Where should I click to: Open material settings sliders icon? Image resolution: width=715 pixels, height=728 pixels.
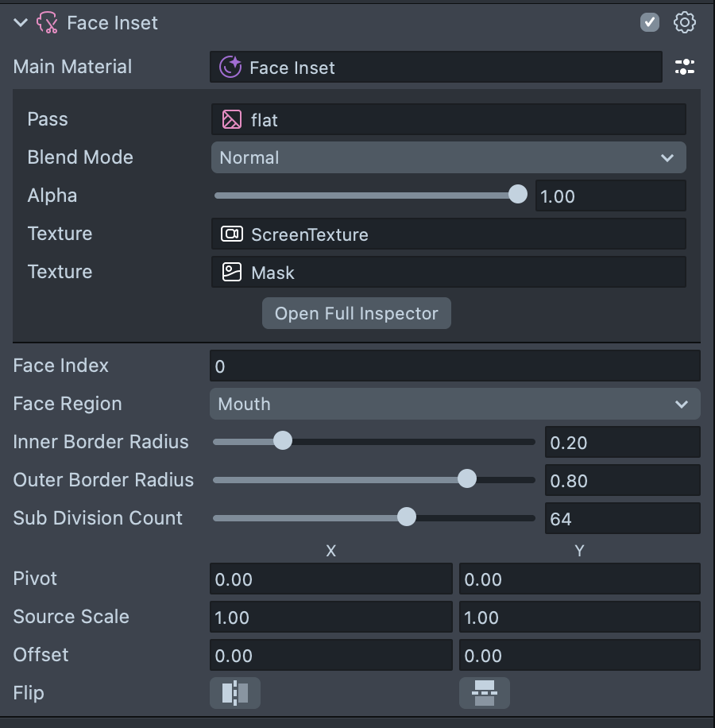point(684,68)
